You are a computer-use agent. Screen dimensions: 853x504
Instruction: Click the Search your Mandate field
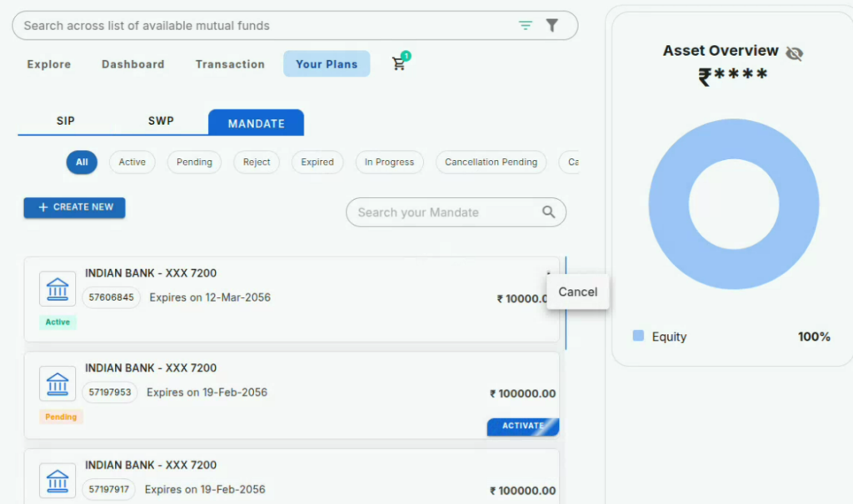point(446,212)
